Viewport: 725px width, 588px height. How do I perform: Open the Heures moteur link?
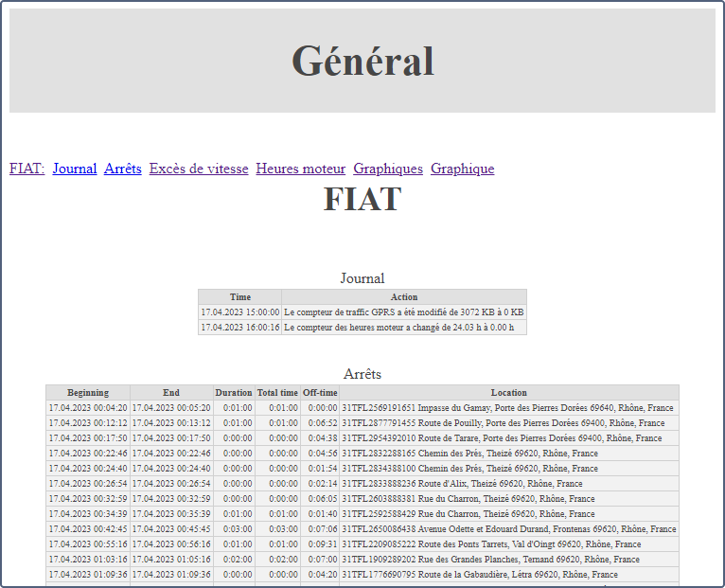coord(301,169)
